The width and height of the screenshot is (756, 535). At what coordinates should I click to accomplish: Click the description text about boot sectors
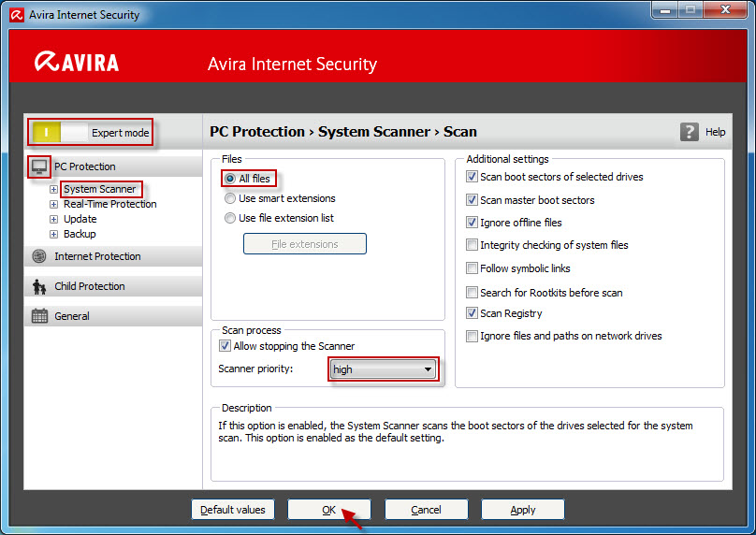455,432
